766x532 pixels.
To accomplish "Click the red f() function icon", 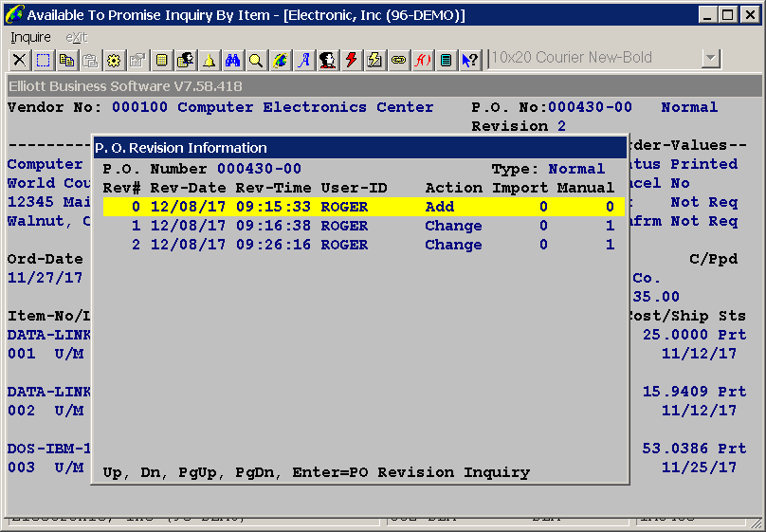I will [x=423, y=60].
